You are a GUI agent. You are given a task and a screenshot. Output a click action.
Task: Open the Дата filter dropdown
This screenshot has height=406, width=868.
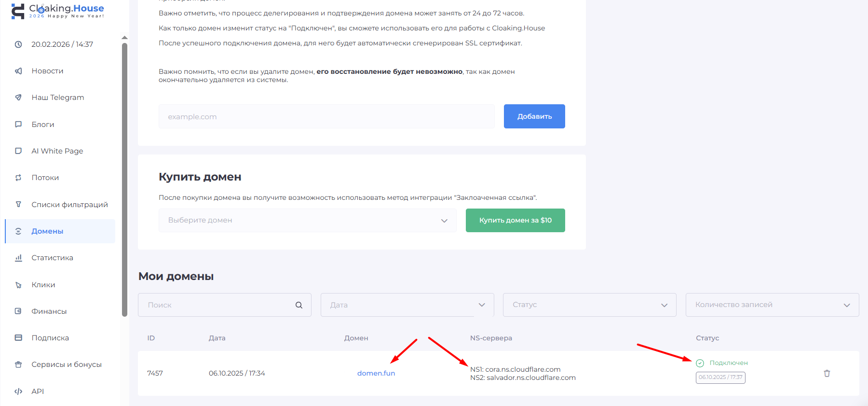point(407,305)
